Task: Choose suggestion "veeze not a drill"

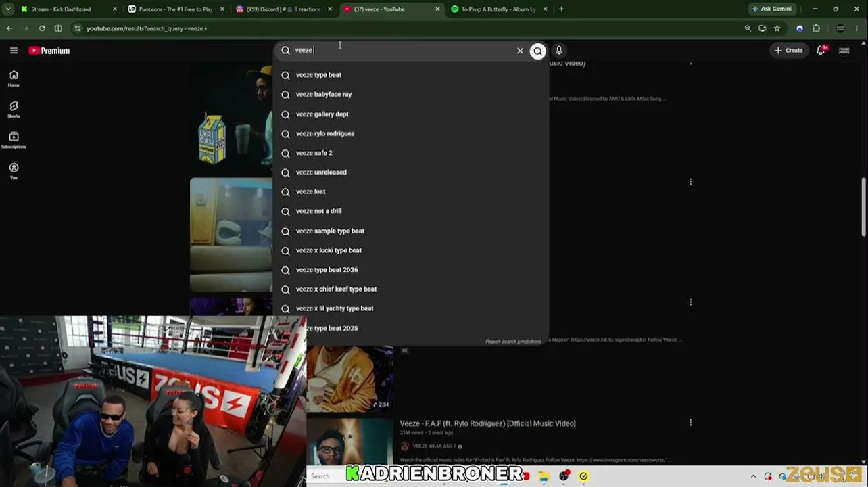Action: coord(411,211)
